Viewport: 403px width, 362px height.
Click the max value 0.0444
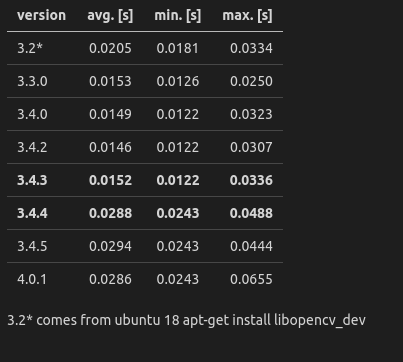click(x=251, y=246)
